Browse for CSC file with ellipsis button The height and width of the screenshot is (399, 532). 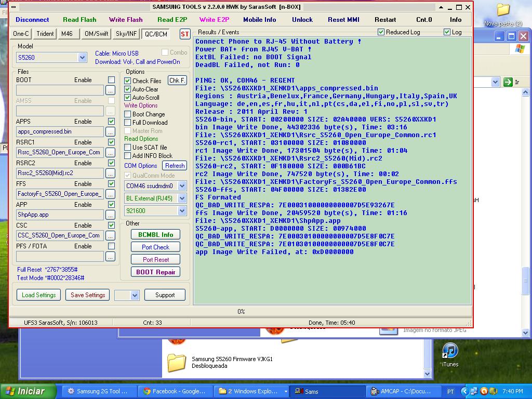click(110, 235)
